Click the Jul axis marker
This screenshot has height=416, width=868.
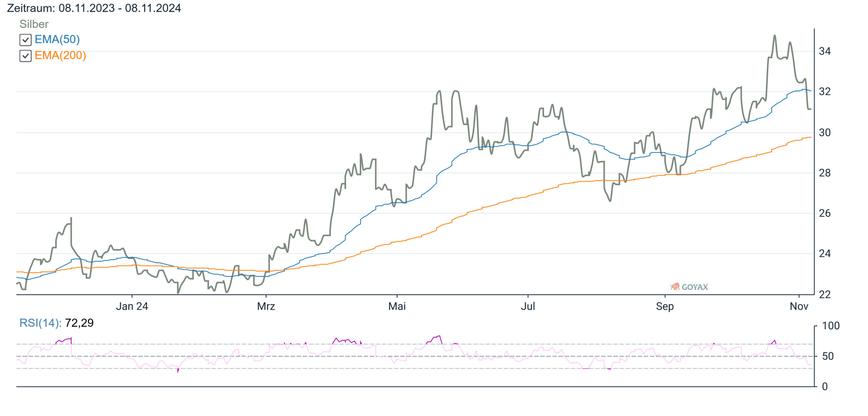tap(528, 306)
